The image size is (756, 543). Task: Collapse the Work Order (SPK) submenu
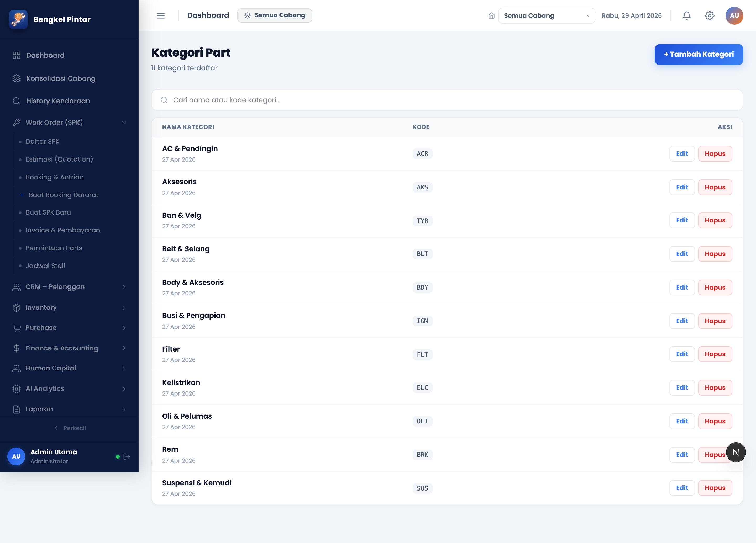pyautogui.click(x=69, y=122)
